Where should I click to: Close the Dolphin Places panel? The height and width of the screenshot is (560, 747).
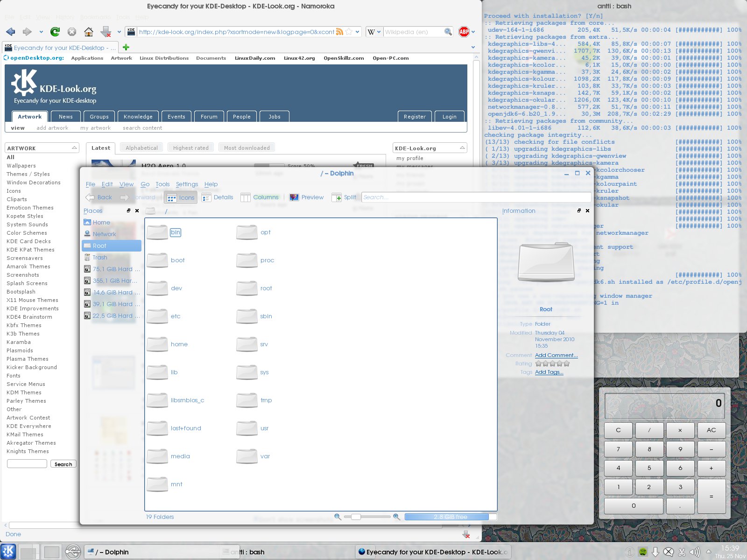click(x=137, y=211)
